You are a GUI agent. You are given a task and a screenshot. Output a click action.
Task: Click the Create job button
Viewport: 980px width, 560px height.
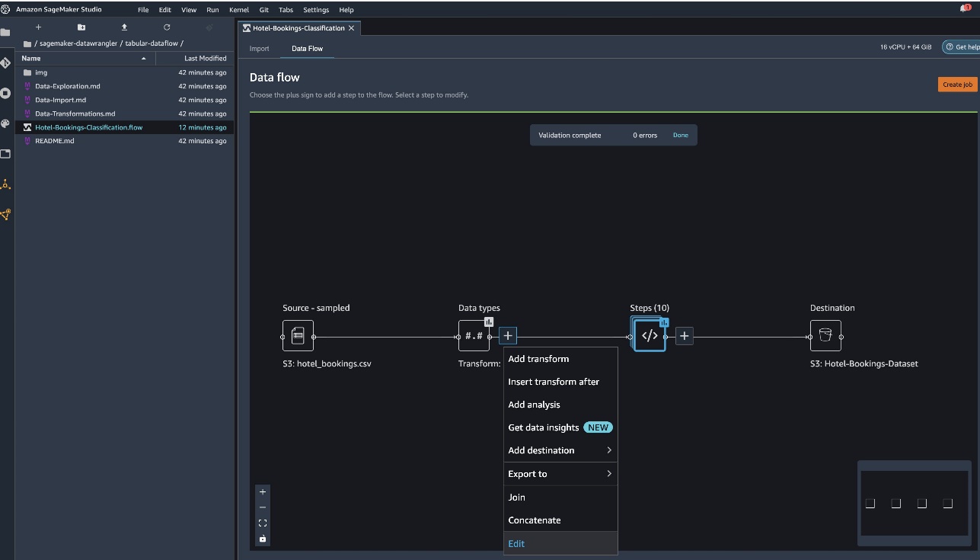pyautogui.click(x=957, y=85)
